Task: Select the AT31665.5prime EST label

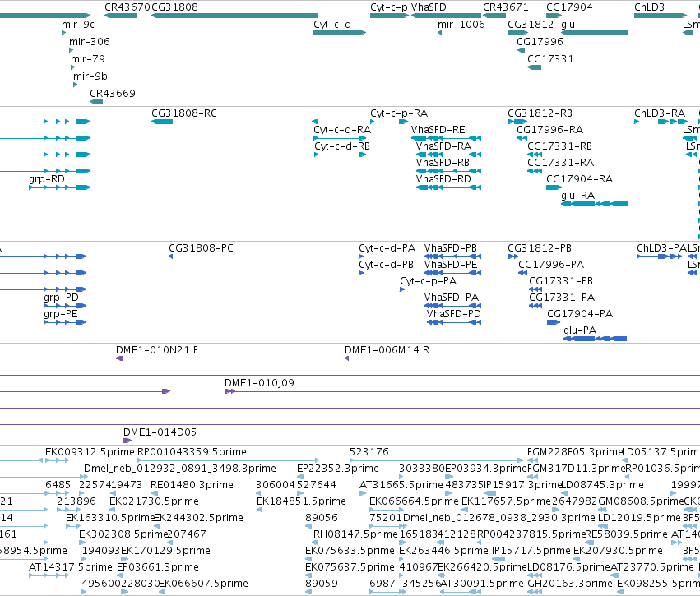Action: tap(401, 485)
